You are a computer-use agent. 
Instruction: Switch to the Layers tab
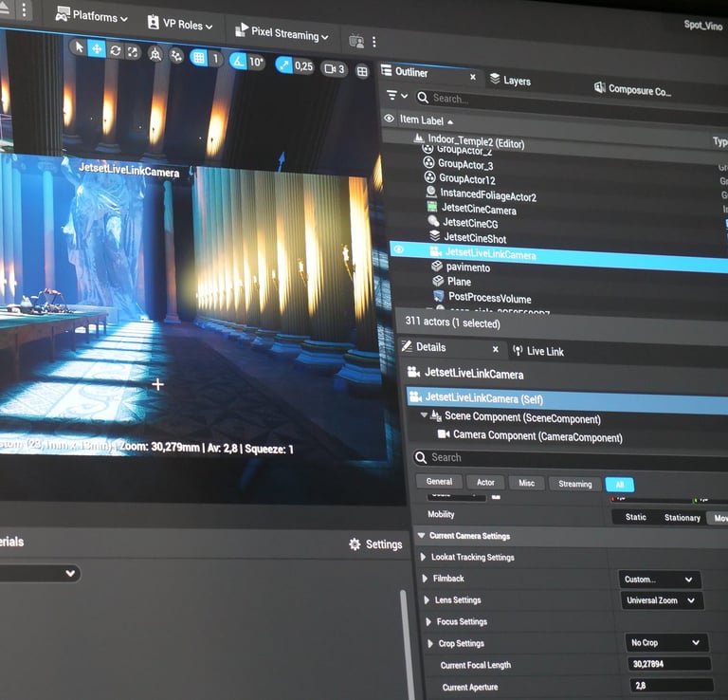tap(511, 80)
